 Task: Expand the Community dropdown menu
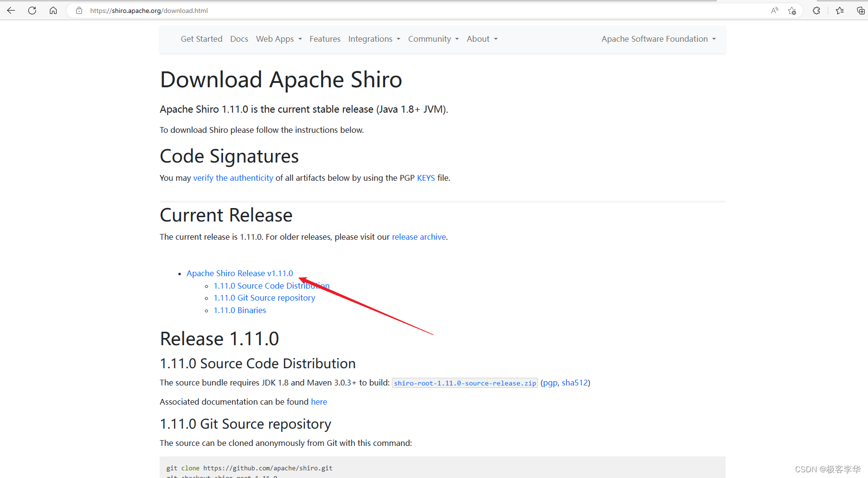(434, 39)
